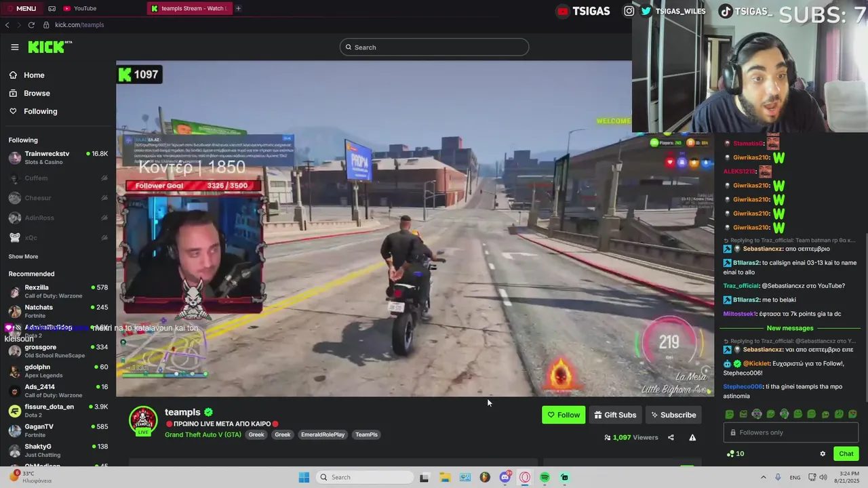Click the address bar URL
The height and width of the screenshot is (488, 868).
coord(79,25)
